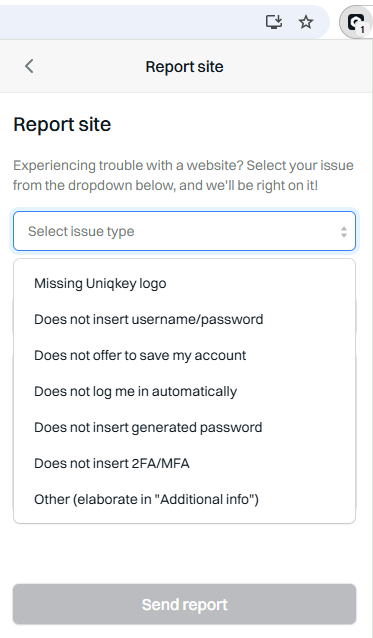The image size is (373, 638).
Task: Open the Uniqkey extension icon
Action: (x=355, y=22)
